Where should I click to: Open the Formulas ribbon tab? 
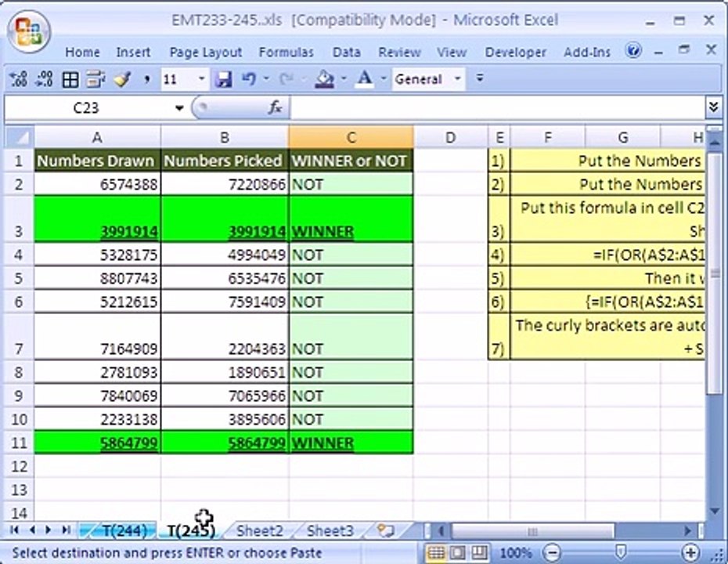coord(286,52)
